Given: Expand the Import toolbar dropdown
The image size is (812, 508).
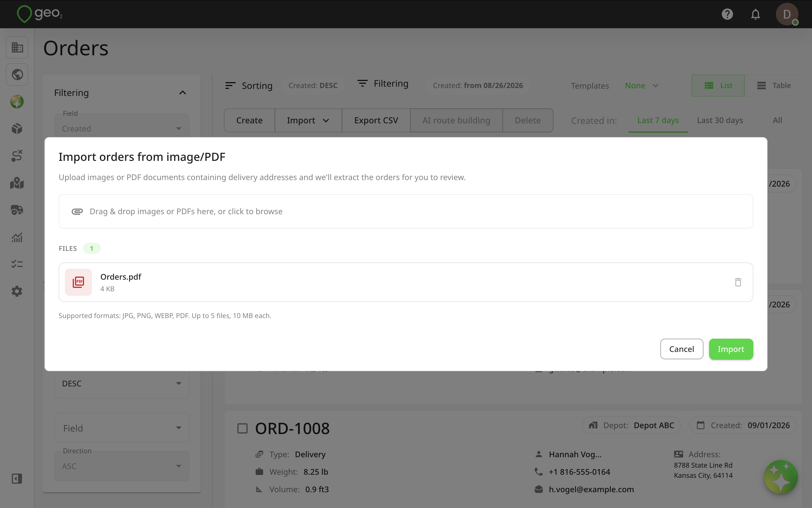Looking at the screenshot, I should click(308, 120).
